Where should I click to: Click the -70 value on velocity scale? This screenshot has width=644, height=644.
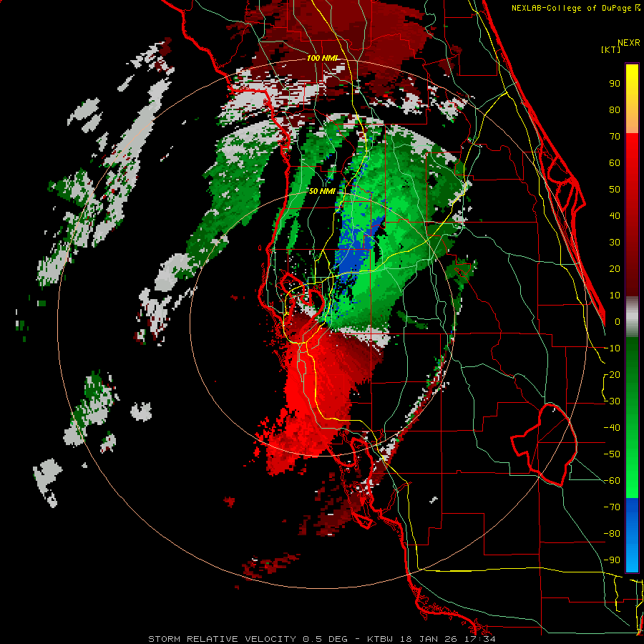tap(612, 507)
